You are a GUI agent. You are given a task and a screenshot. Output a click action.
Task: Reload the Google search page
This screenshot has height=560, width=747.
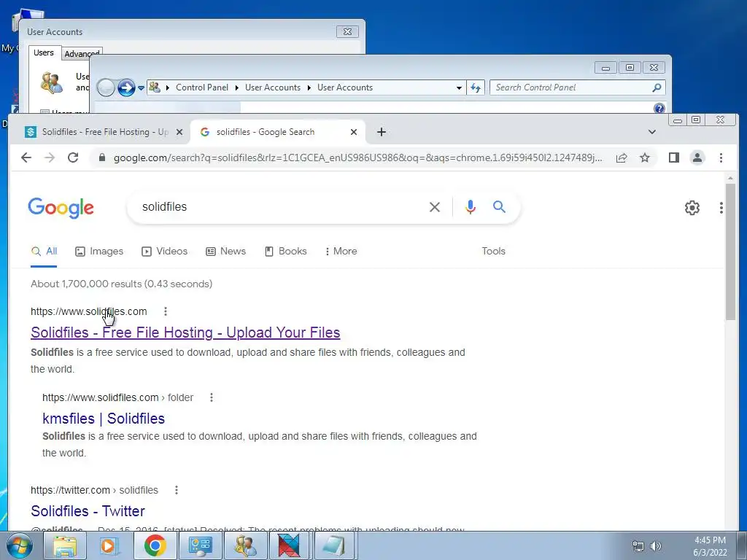point(73,157)
